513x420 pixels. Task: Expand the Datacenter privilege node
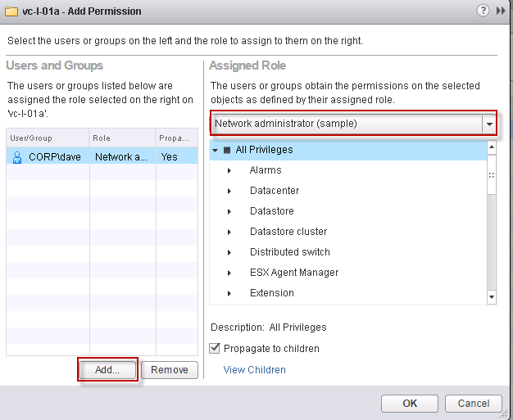pos(229,191)
